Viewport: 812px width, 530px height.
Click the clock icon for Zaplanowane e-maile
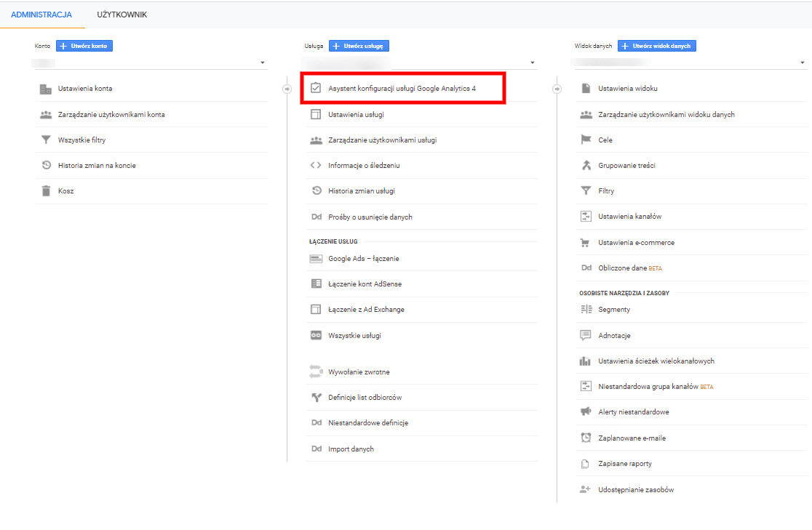pos(586,438)
